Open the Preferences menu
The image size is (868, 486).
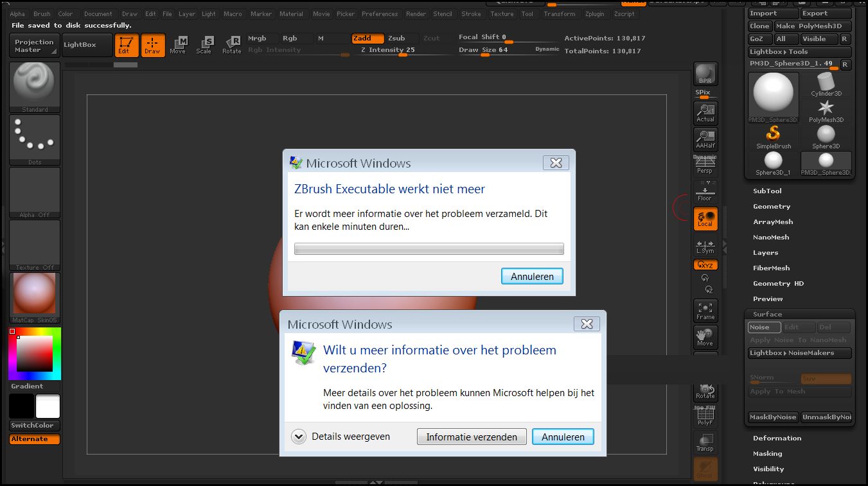click(x=380, y=14)
